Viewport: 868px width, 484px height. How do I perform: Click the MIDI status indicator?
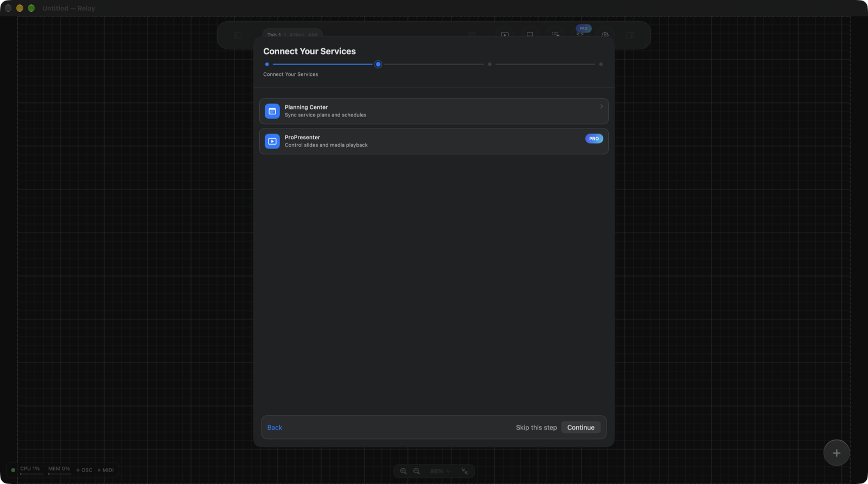tap(106, 470)
